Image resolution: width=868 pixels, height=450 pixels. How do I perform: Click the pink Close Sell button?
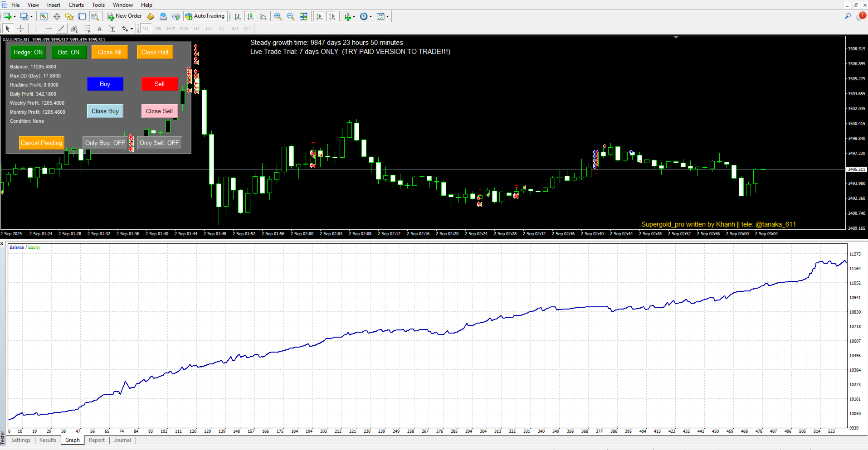pos(160,111)
